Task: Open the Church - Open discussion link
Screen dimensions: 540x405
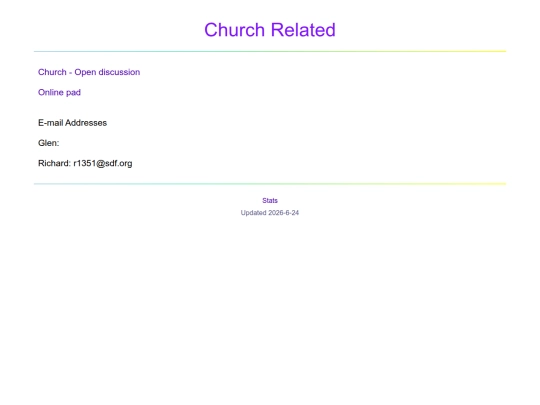Action: [x=89, y=72]
